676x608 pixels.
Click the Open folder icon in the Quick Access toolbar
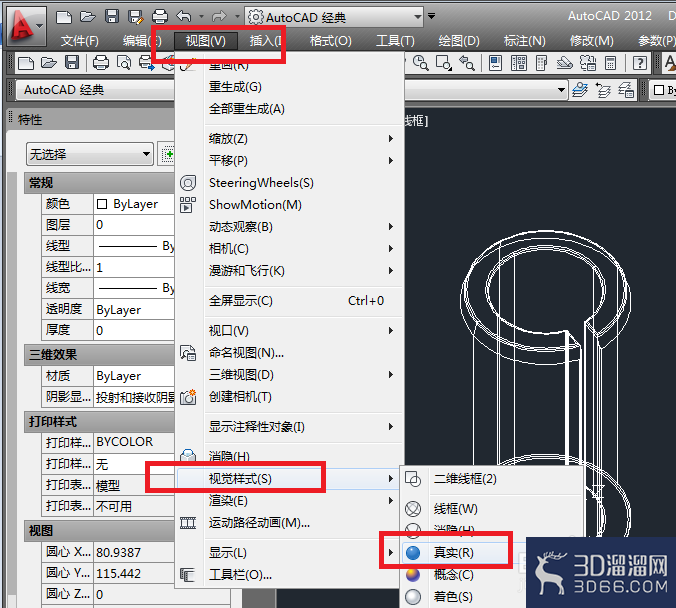(88, 17)
